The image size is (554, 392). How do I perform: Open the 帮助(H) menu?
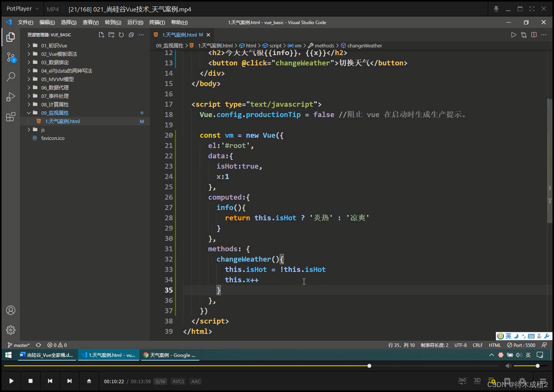click(179, 23)
